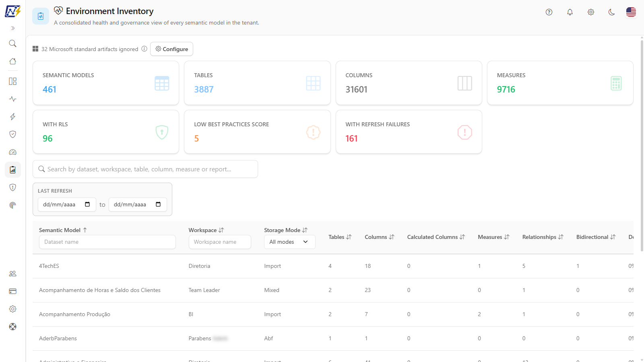Viewport: 644px width, 362px height.
Task: Click the Configure button
Action: [x=172, y=49]
